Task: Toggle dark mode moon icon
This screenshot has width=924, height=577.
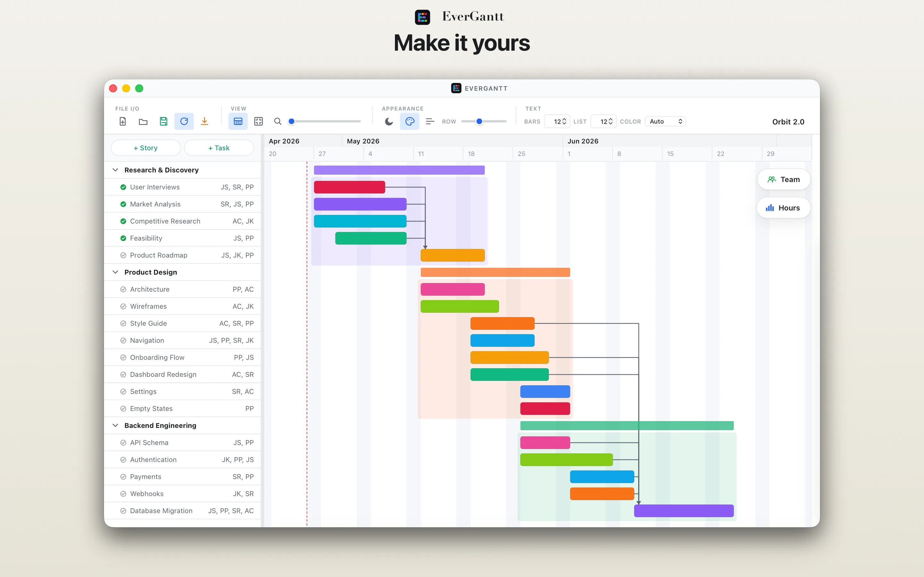Action: coord(389,121)
